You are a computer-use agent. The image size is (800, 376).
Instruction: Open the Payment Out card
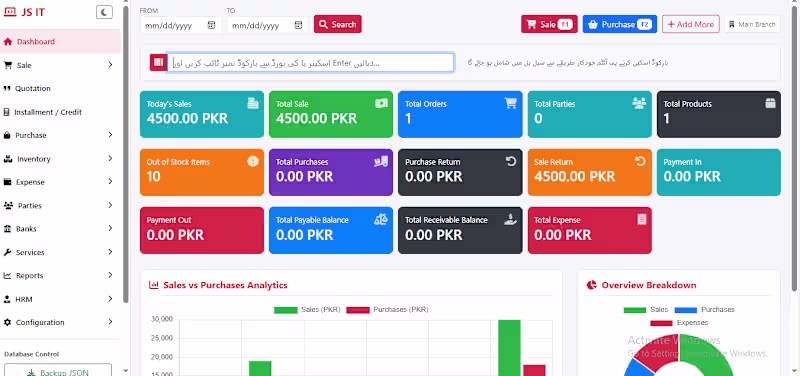pos(202,231)
